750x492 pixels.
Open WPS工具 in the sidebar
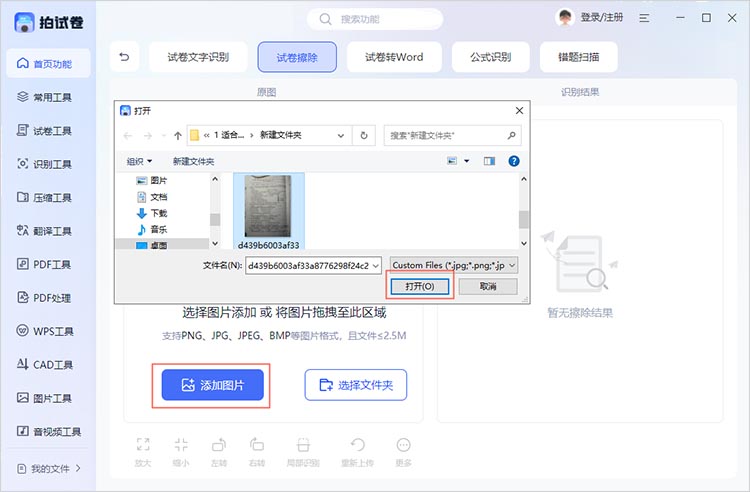pyautogui.click(x=44, y=331)
